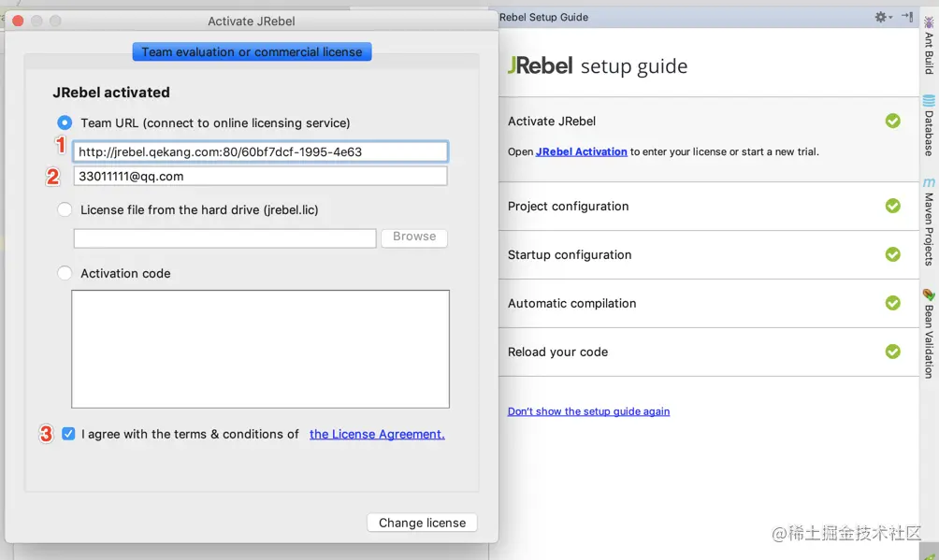Click the Don't show the setup guide again link
939x560 pixels.
[588, 411]
